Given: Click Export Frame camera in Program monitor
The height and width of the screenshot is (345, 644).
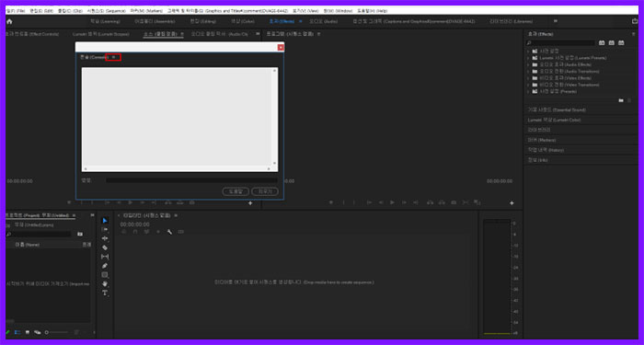Looking at the screenshot, I should 454,202.
